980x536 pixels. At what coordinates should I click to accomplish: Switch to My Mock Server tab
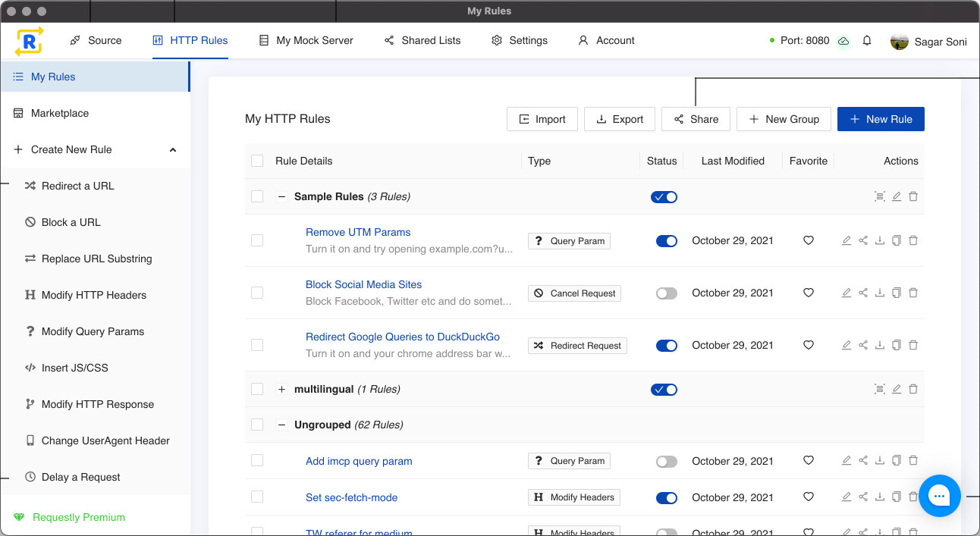pyautogui.click(x=306, y=41)
